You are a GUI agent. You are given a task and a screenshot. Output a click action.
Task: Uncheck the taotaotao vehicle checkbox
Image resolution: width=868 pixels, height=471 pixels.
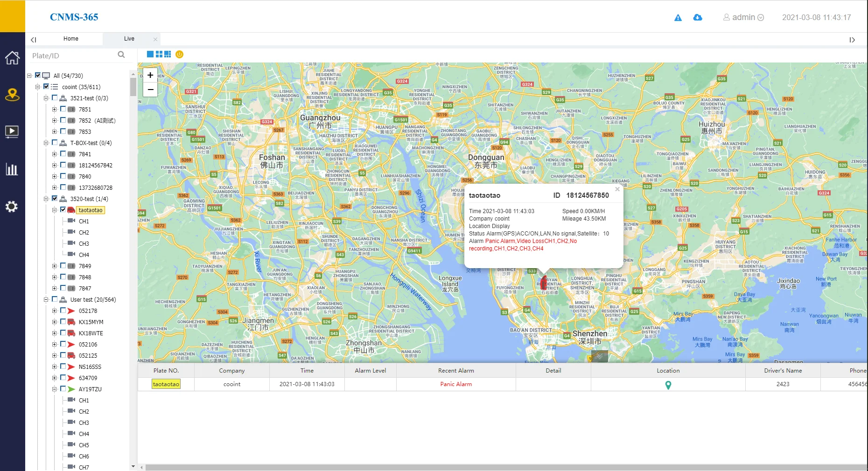pos(63,209)
